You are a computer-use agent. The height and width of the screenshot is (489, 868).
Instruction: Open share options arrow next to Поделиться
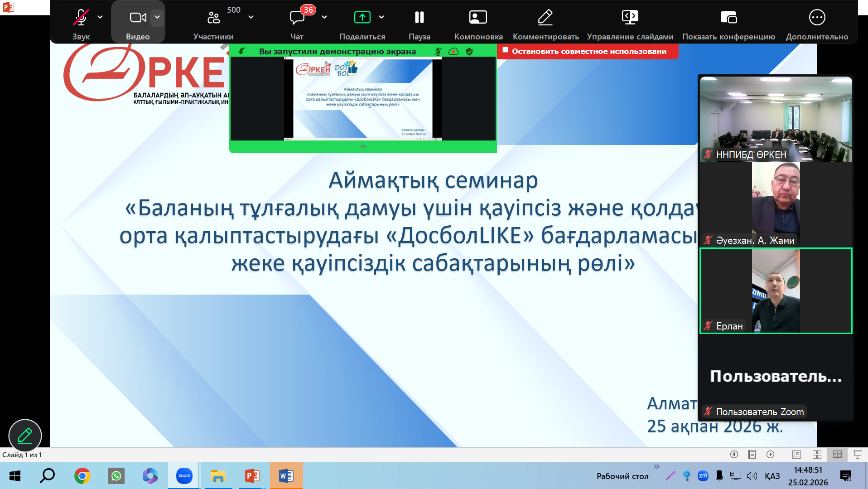[x=381, y=17]
